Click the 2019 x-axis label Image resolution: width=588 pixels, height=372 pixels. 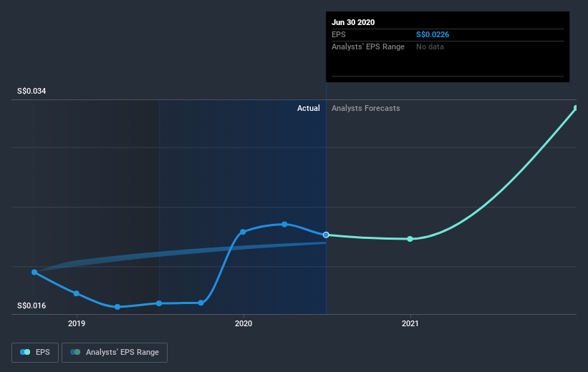[x=77, y=323]
